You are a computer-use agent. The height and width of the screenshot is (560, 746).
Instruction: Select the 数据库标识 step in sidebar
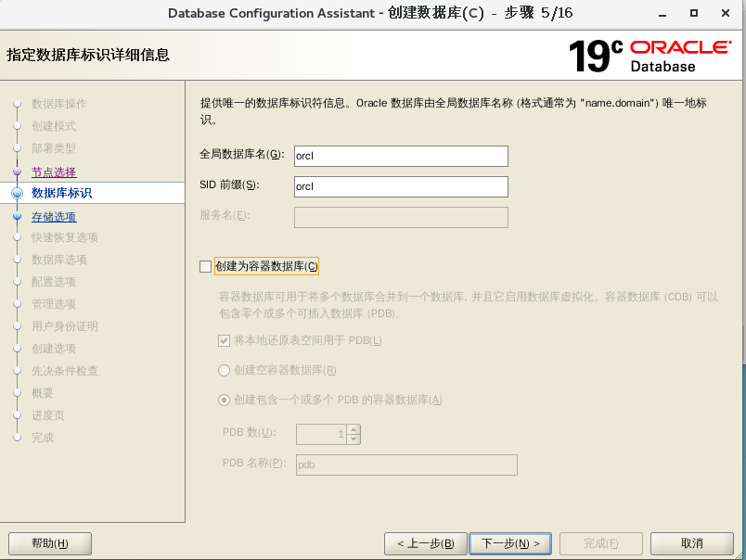[x=61, y=194]
